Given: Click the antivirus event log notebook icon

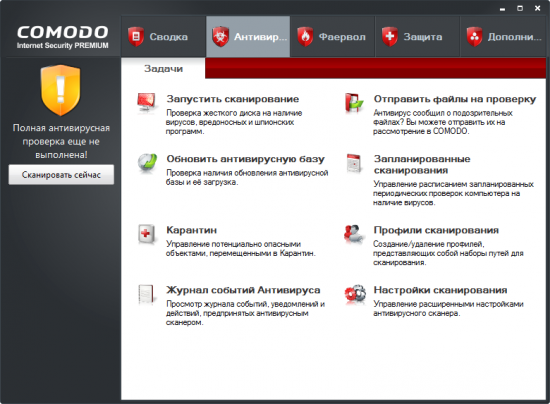Looking at the screenshot, I should 147,294.
